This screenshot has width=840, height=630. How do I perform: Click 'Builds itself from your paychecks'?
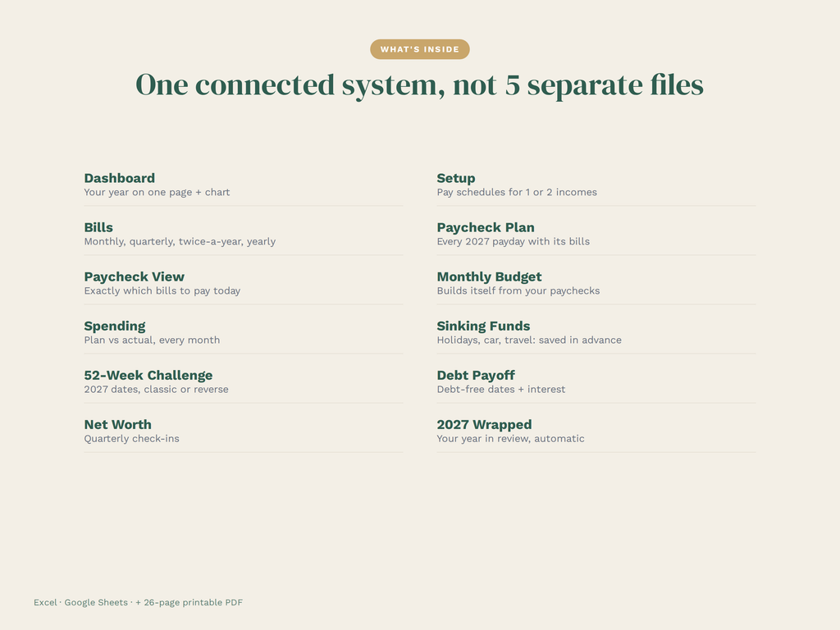pos(518,291)
